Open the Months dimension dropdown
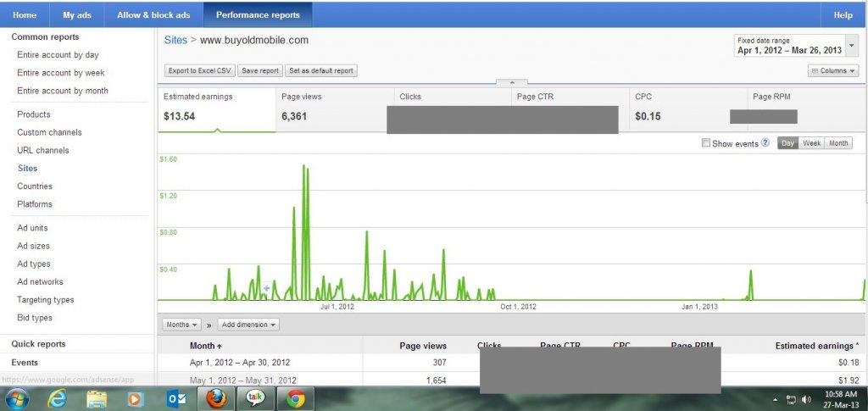Screen dimensions: 868x411 point(183,325)
